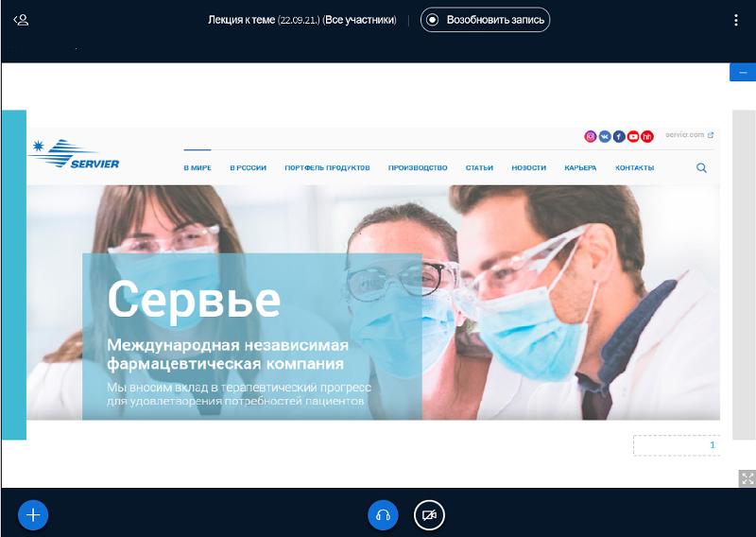Toggle the webcam sharing button

point(429,515)
